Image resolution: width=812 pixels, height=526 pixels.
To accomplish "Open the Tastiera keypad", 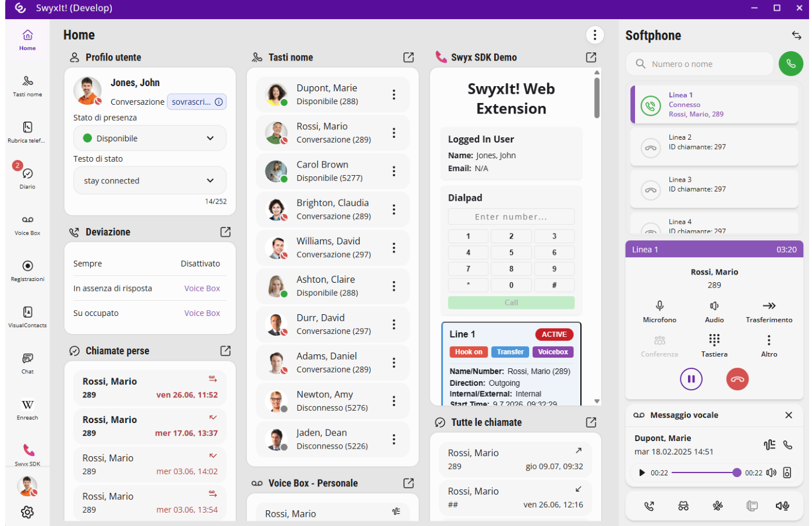I will [714, 344].
